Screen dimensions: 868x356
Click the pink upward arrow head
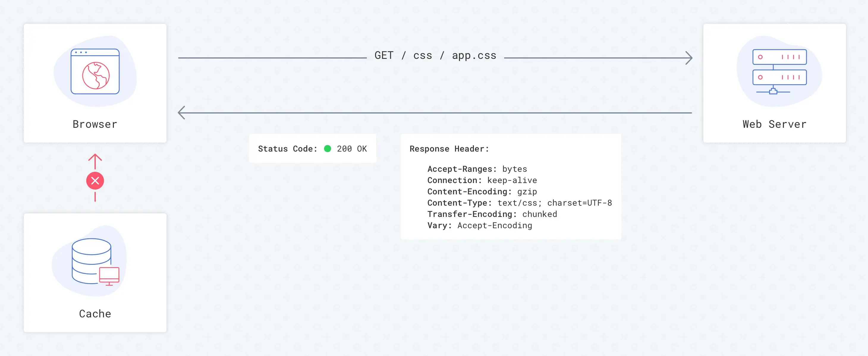(x=95, y=157)
